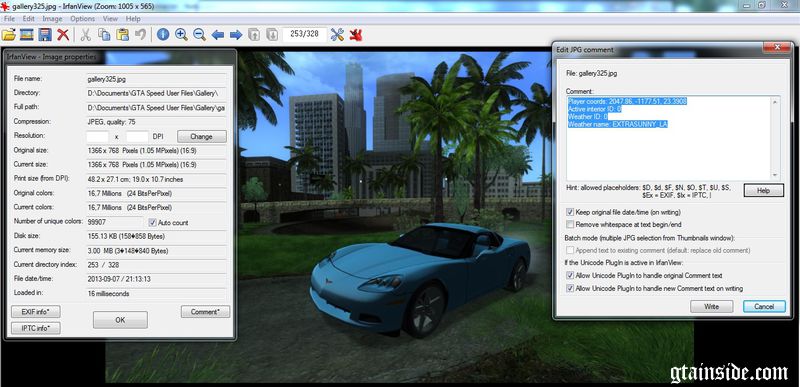Open the Properties/Settings tools icon
Viewport: 800px width, 387px height.
[x=337, y=35]
